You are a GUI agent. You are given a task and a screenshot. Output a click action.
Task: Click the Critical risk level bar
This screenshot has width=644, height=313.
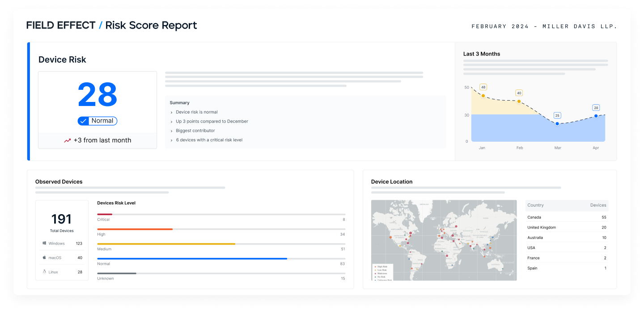click(x=105, y=215)
